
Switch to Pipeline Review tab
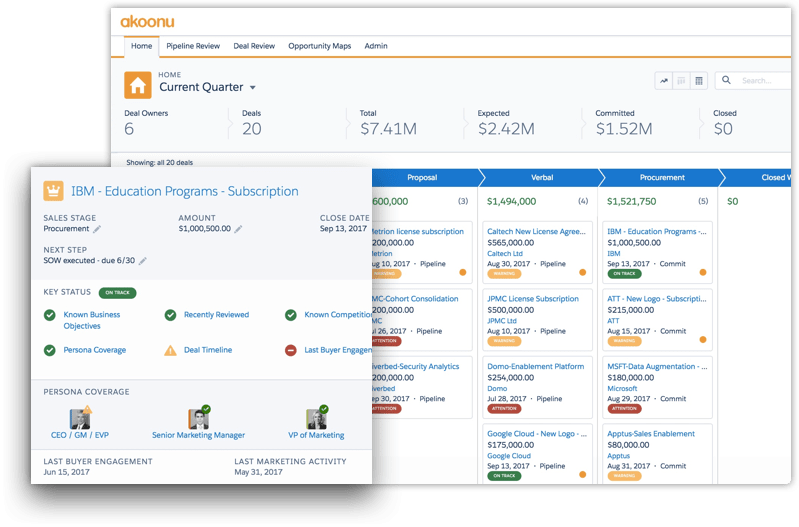coord(193,46)
